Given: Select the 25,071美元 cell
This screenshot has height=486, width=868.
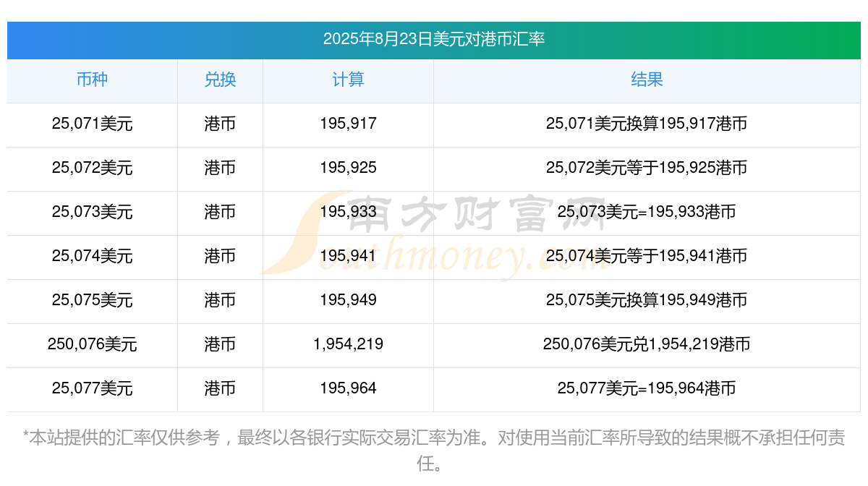Looking at the screenshot, I should pyautogui.click(x=92, y=124).
